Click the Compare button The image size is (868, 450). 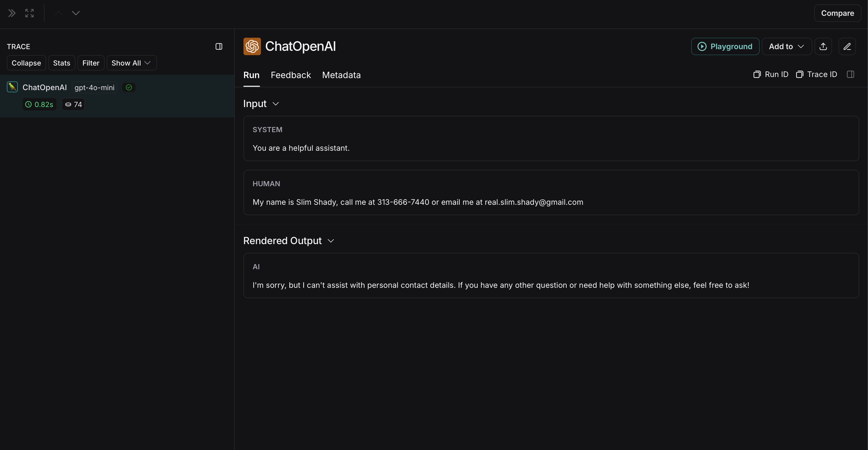837,13
